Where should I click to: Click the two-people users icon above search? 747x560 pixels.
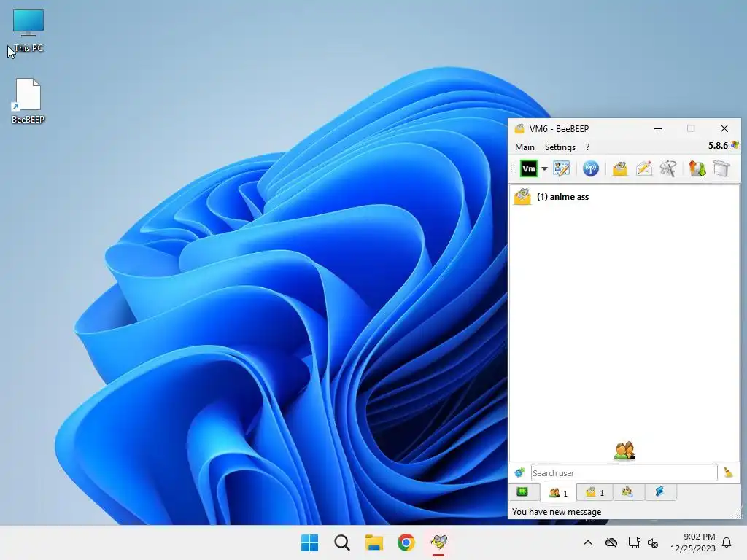(x=624, y=451)
